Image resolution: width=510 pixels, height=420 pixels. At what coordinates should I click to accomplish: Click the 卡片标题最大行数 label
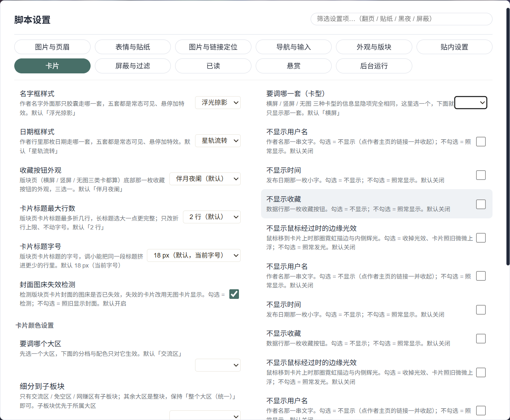(47, 208)
